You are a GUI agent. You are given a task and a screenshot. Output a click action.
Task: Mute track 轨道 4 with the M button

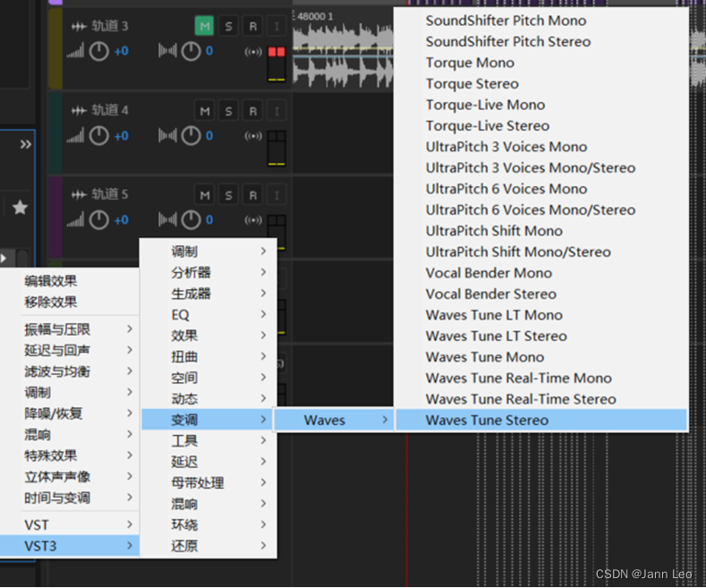[x=204, y=111]
